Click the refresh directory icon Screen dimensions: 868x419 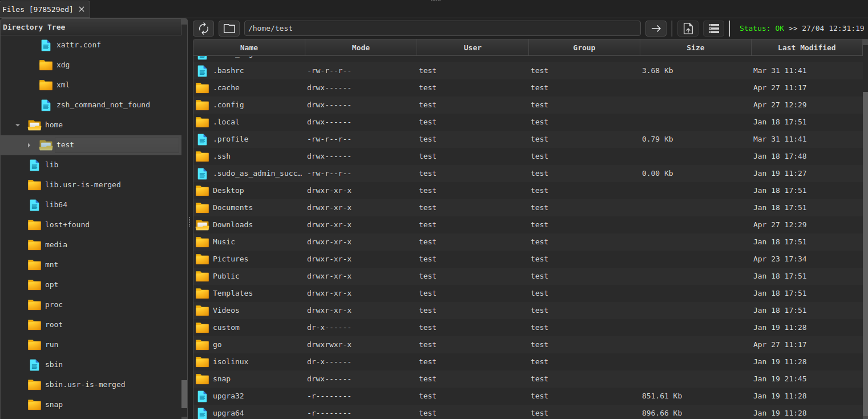(x=203, y=29)
